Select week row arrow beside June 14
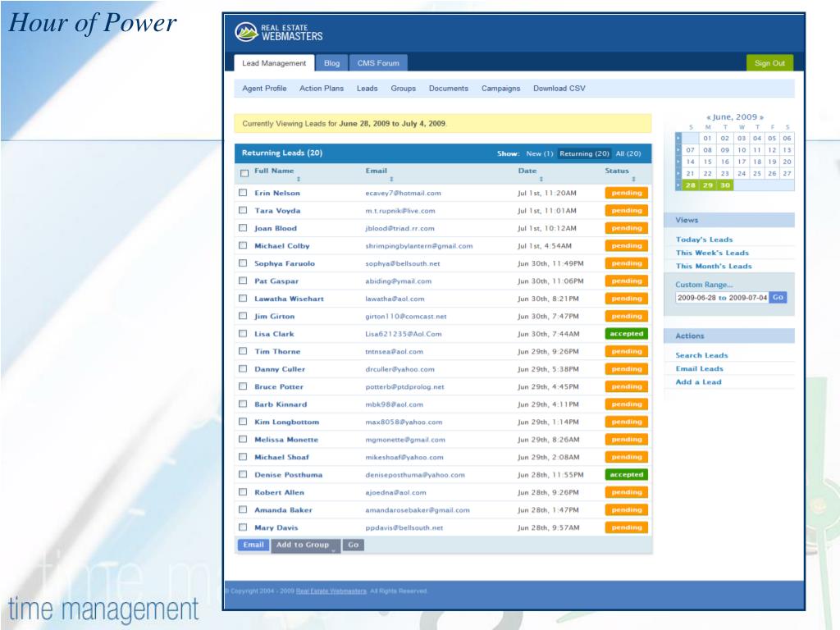840x630 pixels. click(x=678, y=162)
